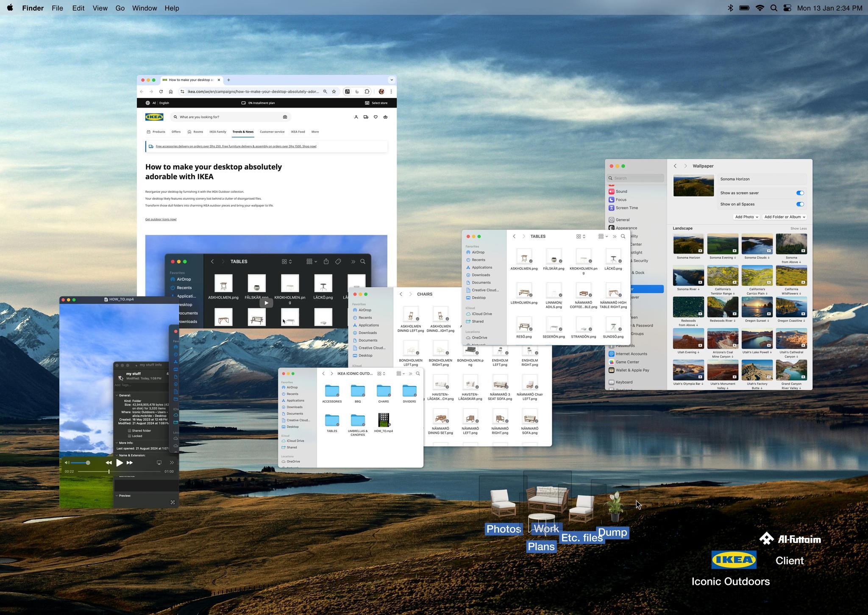Click the Get outdoor icons now link
This screenshot has width=868, height=615.
[x=161, y=219]
